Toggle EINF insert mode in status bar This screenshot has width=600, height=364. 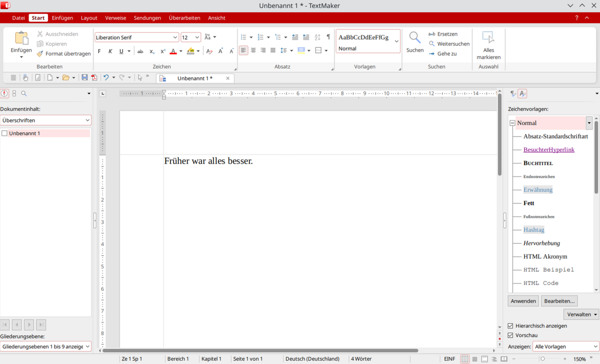[x=450, y=359]
